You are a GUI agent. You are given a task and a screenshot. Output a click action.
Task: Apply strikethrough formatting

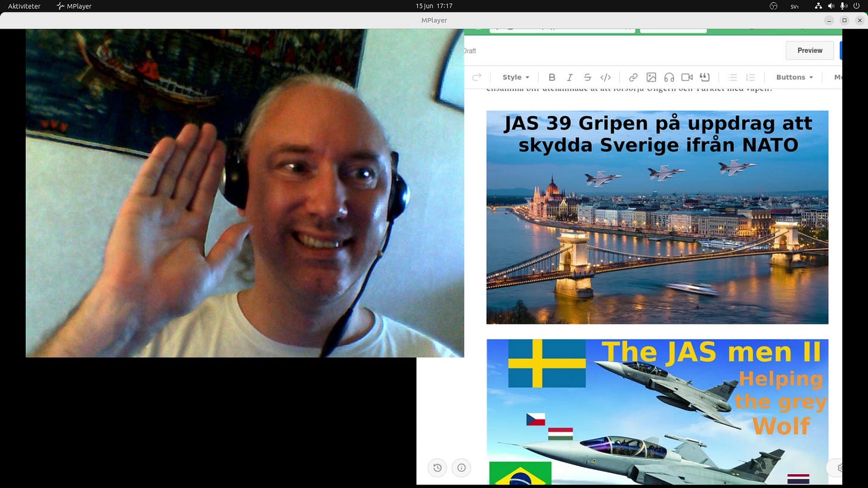click(587, 77)
